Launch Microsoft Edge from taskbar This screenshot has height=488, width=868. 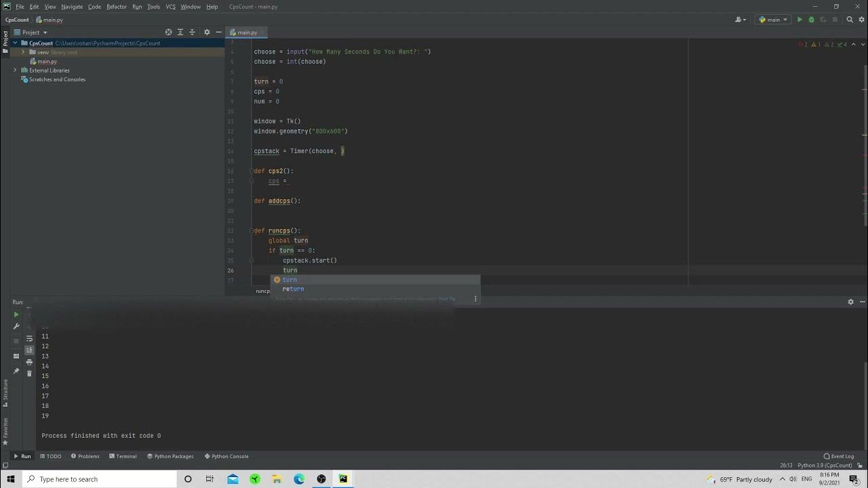(299, 479)
